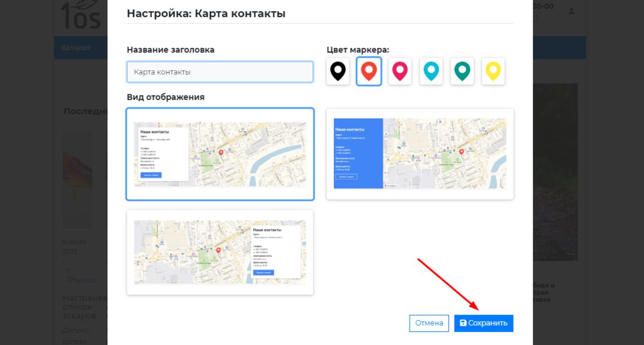Select the black marker color
The height and width of the screenshot is (345, 644).
338,71
